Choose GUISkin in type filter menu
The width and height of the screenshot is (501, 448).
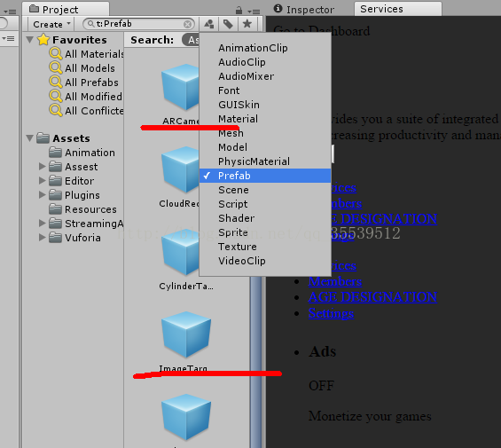pyautogui.click(x=265, y=105)
